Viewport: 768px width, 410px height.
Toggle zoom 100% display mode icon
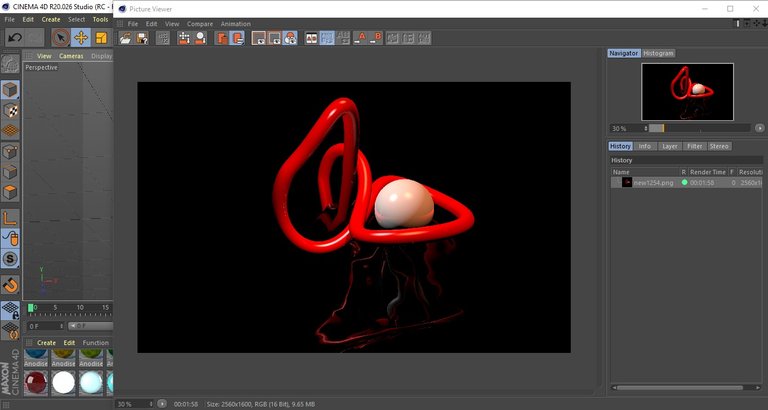[274, 38]
